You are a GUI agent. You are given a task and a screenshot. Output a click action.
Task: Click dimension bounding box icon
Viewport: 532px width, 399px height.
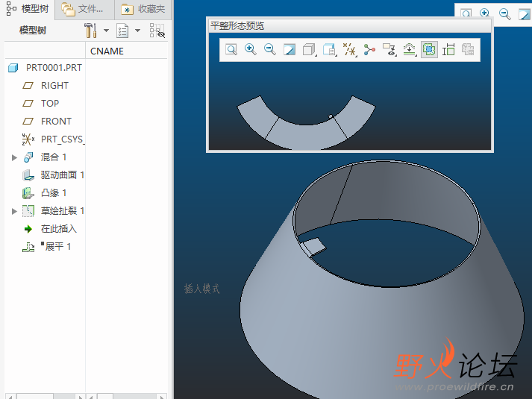click(x=448, y=50)
